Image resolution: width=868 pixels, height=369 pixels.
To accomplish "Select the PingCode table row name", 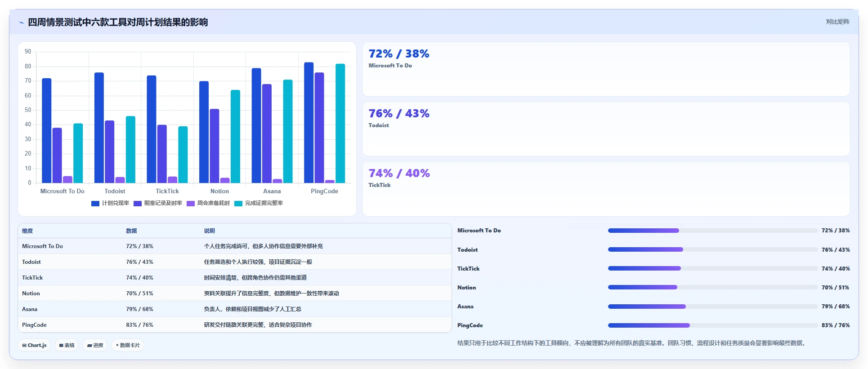I will (34, 325).
